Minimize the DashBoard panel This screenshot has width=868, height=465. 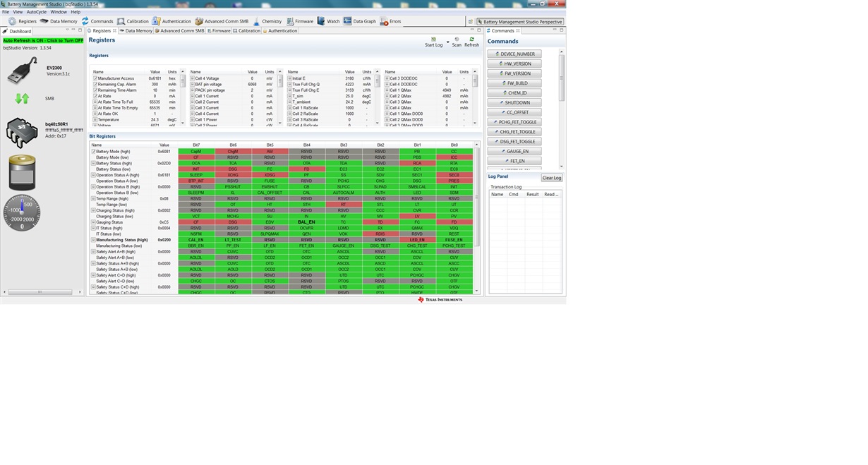(72, 31)
